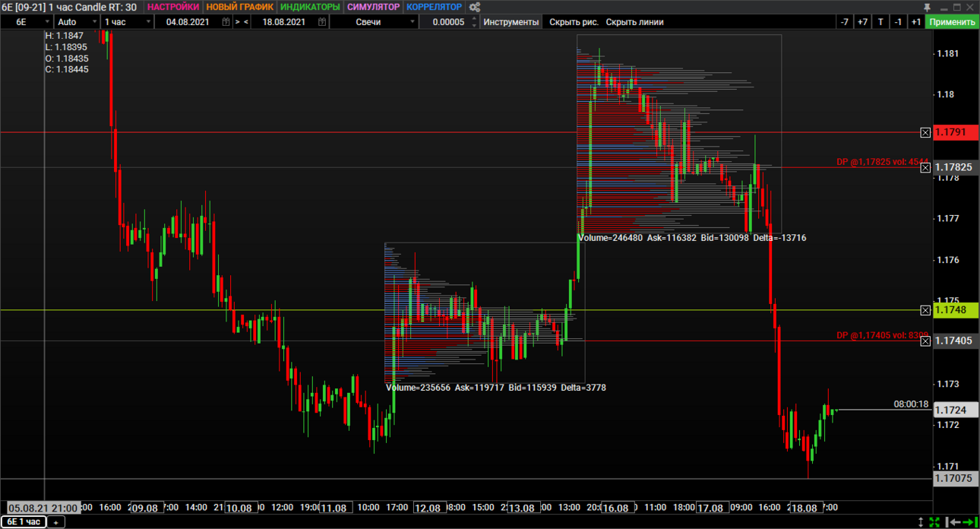Add a new chart tab with plus
The width and height of the screenshot is (980, 529).
coord(55,522)
